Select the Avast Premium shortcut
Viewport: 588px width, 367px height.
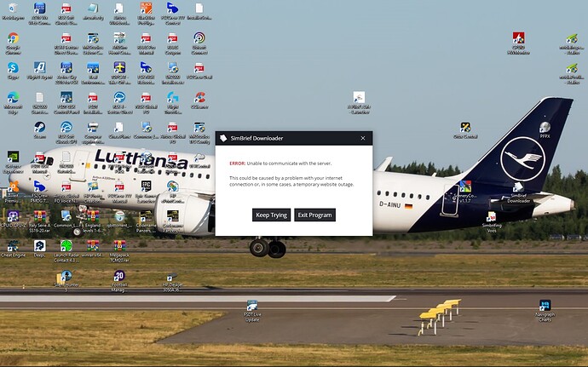(x=13, y=192)
